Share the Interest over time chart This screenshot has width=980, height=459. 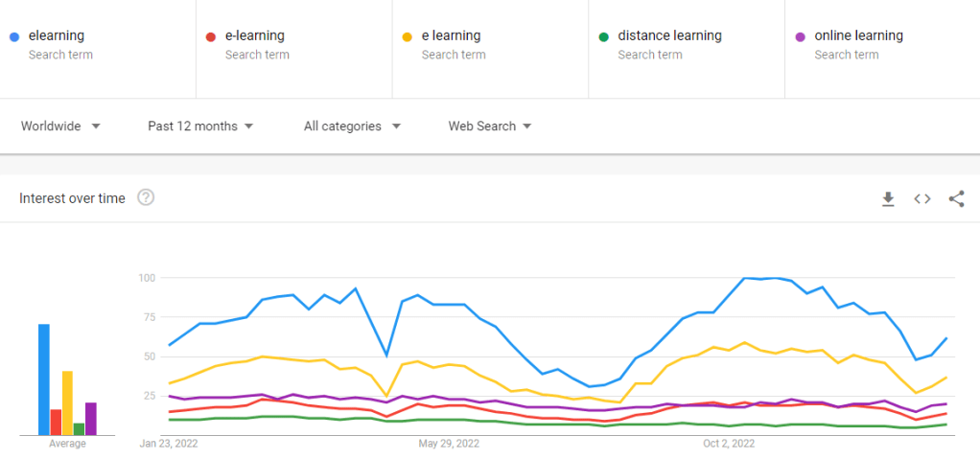click(956, 198)
